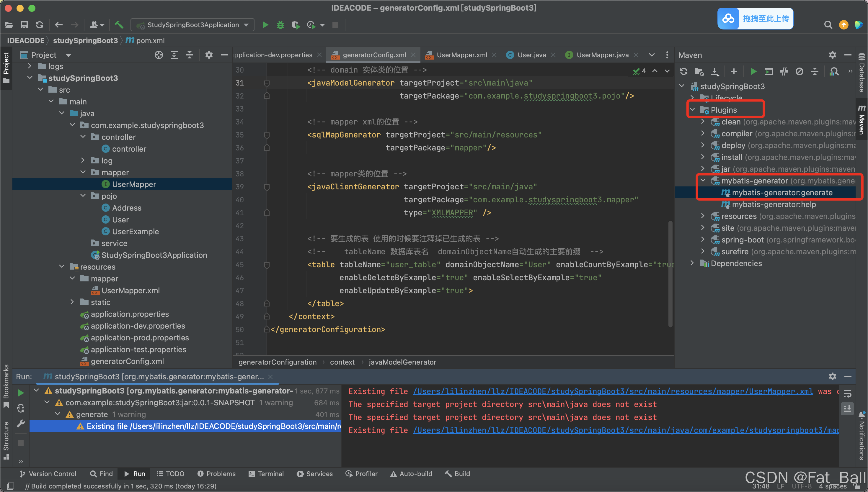
Task: Open Project panel settings gear
Action: click(209, 55)
